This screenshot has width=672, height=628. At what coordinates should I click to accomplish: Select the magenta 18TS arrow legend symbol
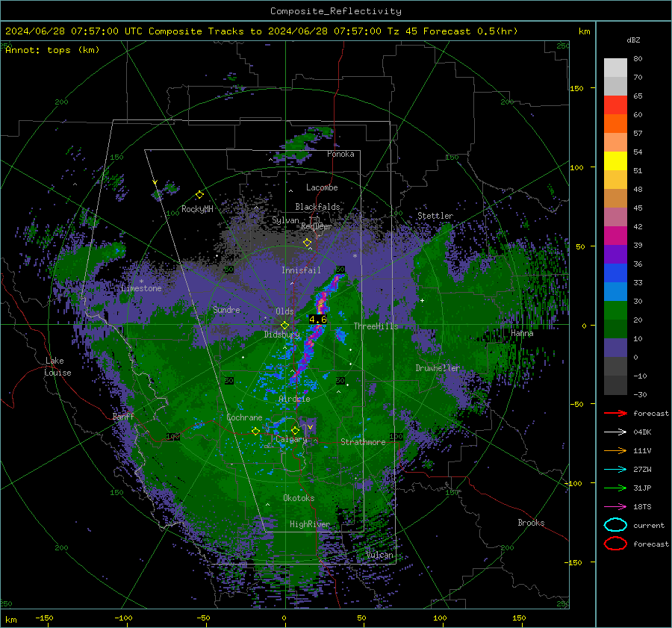coord(615,507)
